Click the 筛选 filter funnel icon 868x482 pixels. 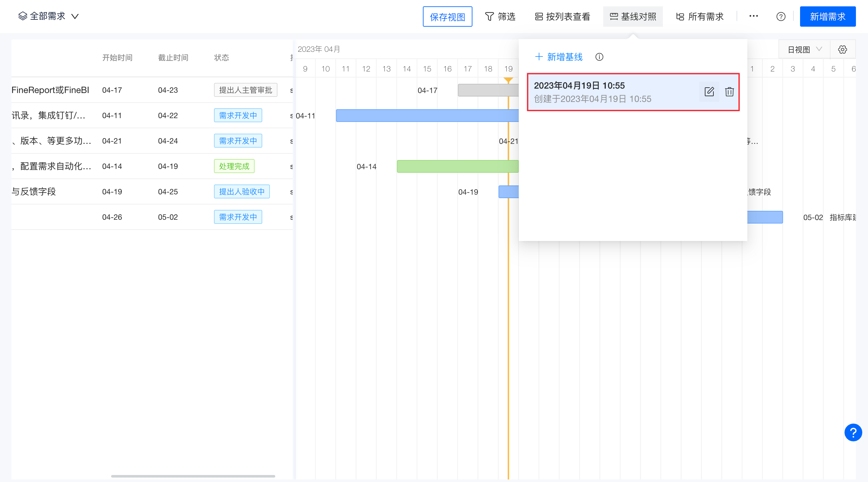click(489, 17)
